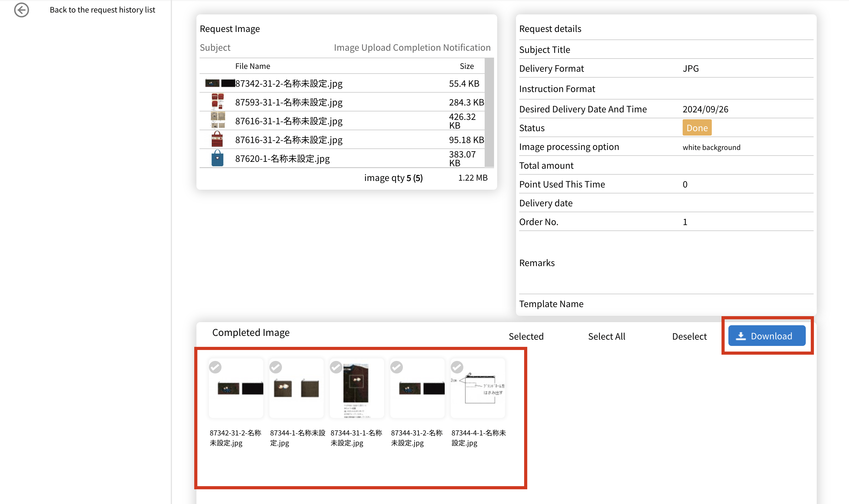
Task: Click red bags thumbnail for 87593-31-1 file
Action: (x=217, y=101)
